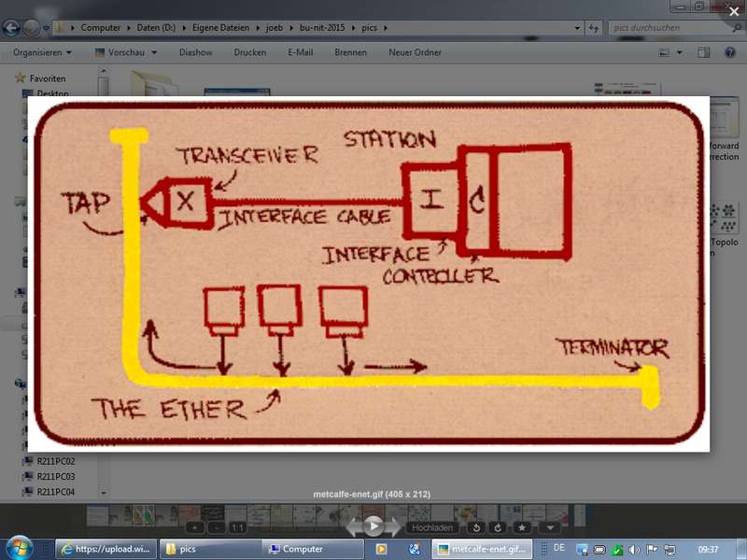The image size is (747, 560).
Task: Switch to pics folder taskbar item
Action: coord(210,549)
